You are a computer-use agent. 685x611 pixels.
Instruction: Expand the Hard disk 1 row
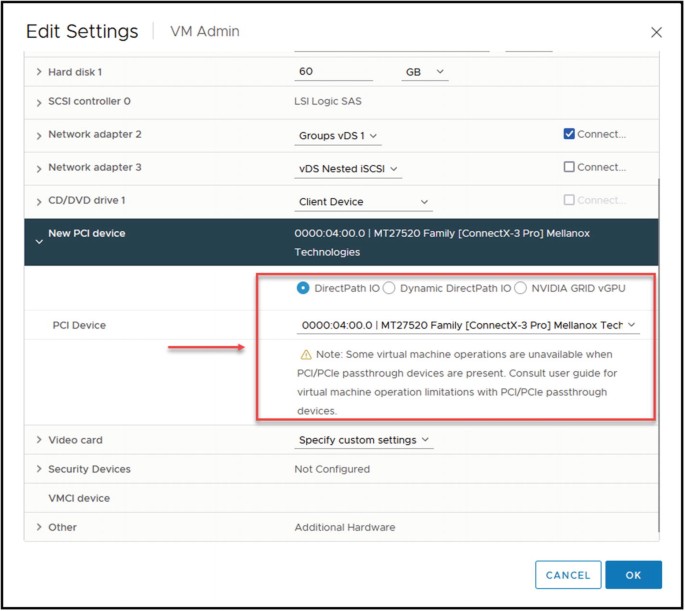(x=39, y=72)
